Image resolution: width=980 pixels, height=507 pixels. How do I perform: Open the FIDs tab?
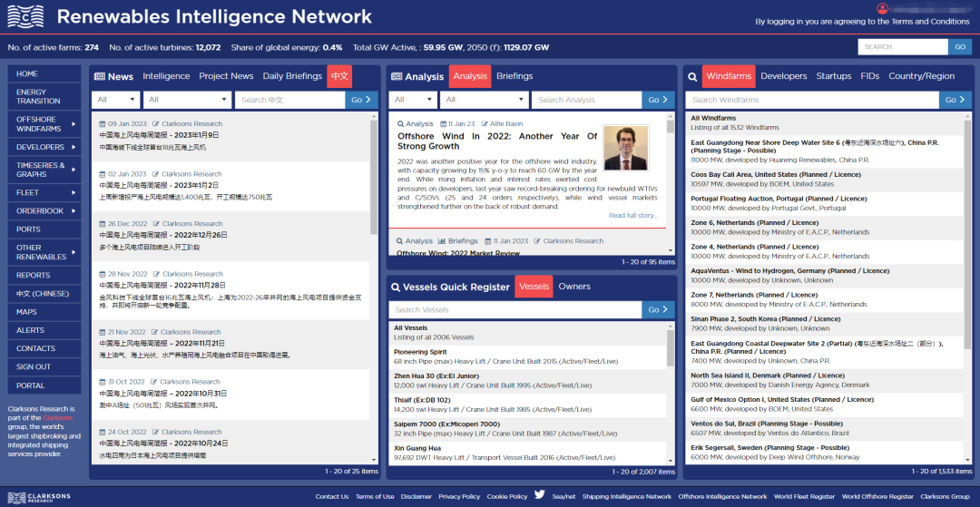(x=870, y=76)
